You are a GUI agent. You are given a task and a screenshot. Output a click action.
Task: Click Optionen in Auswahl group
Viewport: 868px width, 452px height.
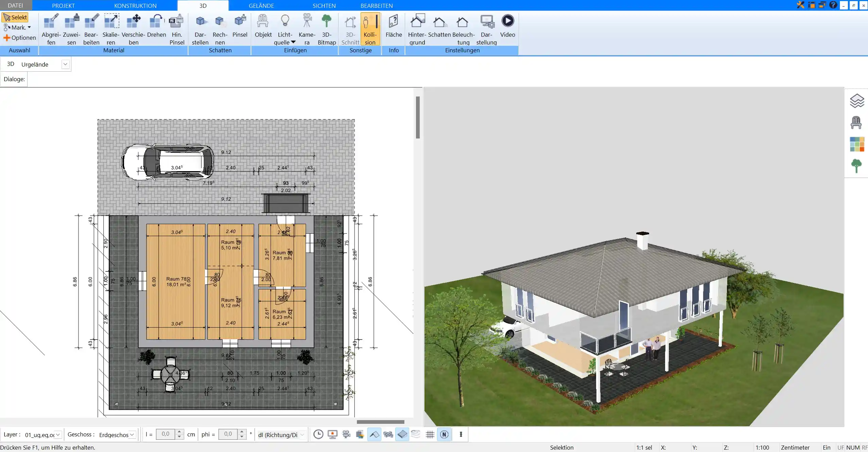click(x=20, y=38)
